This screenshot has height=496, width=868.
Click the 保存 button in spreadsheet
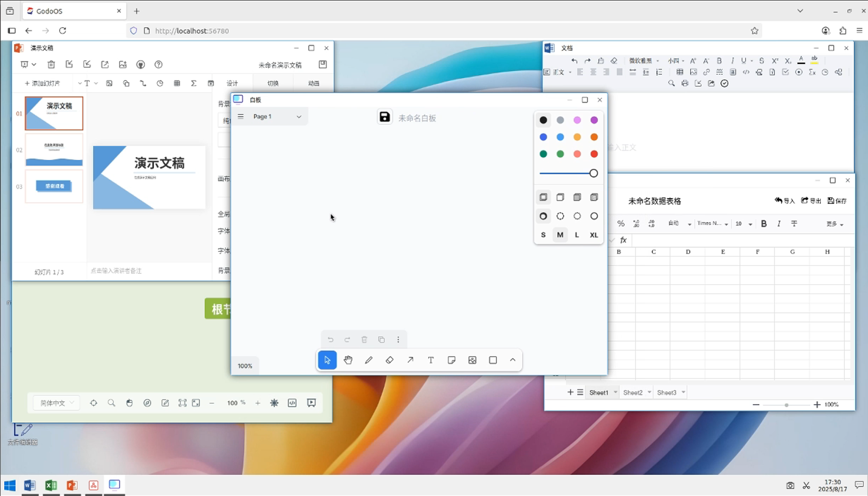837,201
